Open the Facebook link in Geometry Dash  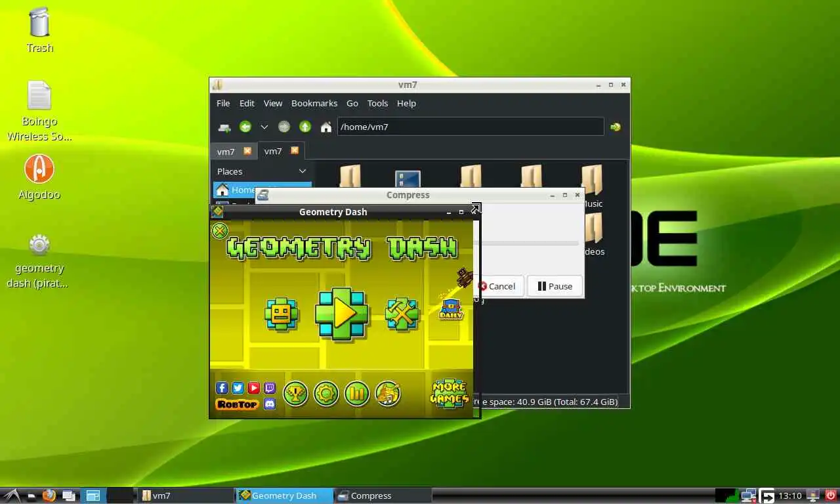222,388
